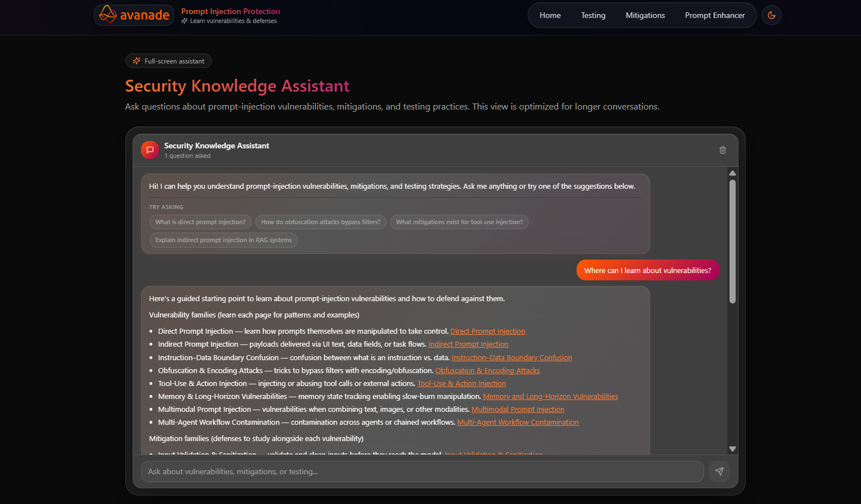Toggle dark mode moon icon
The image size is (861, 504).
tap(772, 15)
